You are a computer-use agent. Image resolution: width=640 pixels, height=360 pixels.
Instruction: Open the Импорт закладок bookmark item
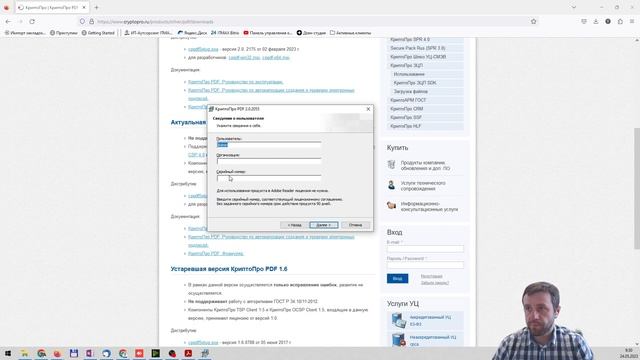click(x=25, y=33)
